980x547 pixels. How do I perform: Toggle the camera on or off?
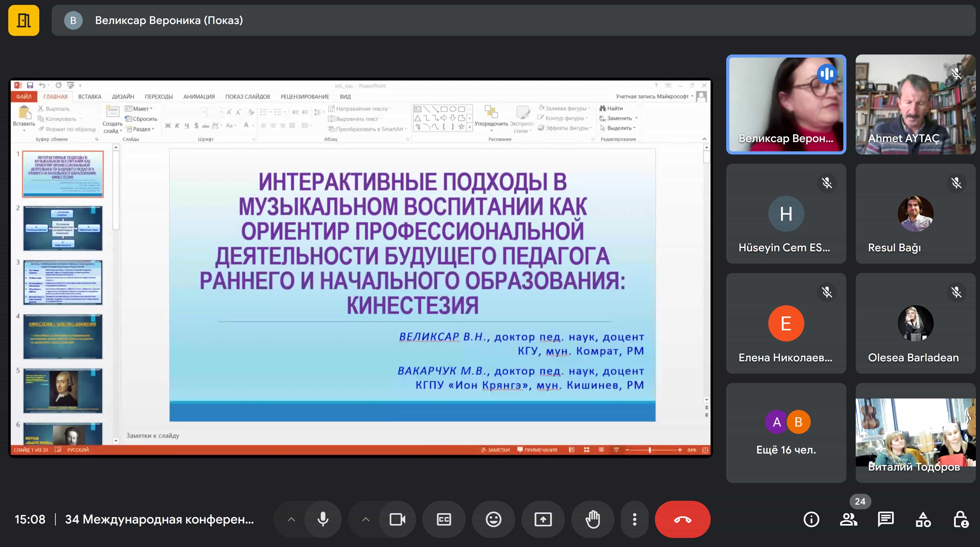pyautogui.click(x=397, y=519)
